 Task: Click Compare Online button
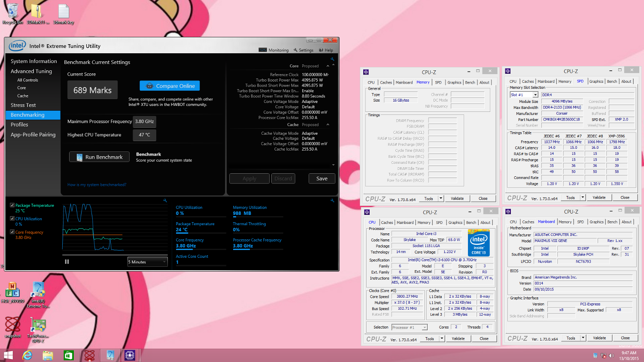[x=170, y=86]
